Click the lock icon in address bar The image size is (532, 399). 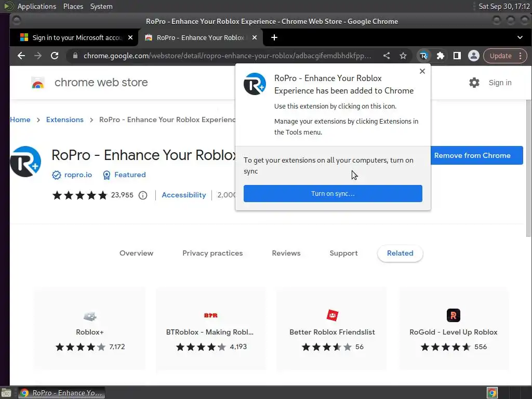75,56
